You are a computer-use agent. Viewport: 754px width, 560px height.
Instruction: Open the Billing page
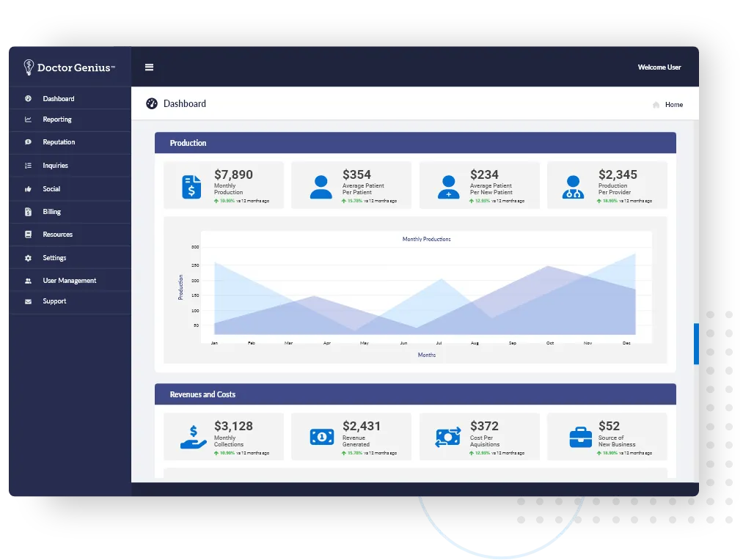51,212
